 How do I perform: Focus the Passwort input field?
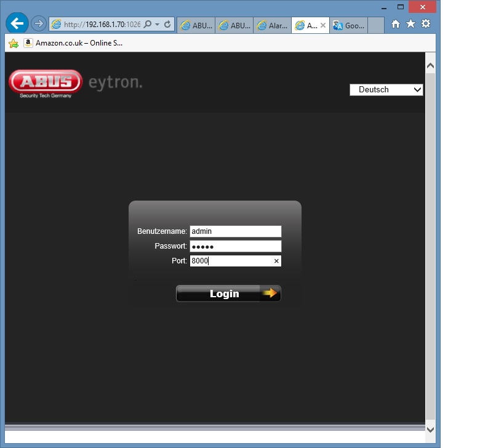tap(235, 246)
